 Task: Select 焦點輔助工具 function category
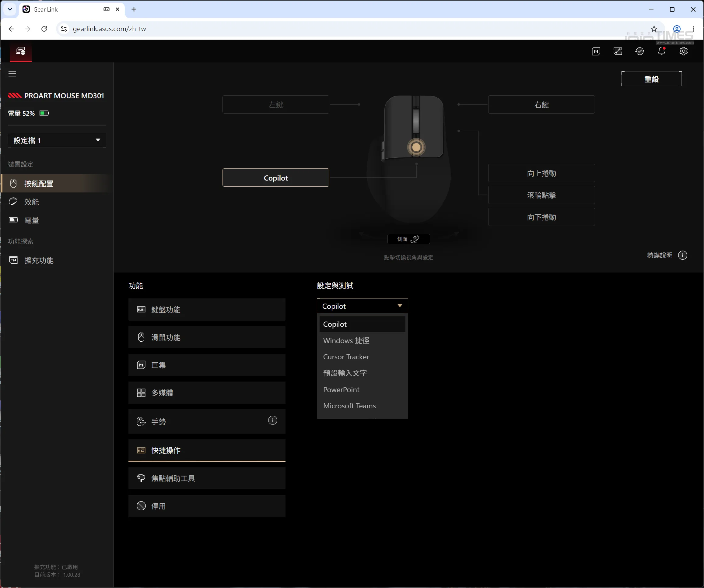coord(207,478)
